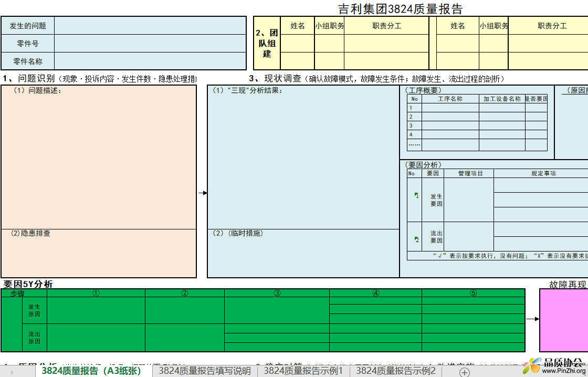This screenshot has height=377, width=588.
Task: Select the ⑤ step column header
Action: pos(473,294)
